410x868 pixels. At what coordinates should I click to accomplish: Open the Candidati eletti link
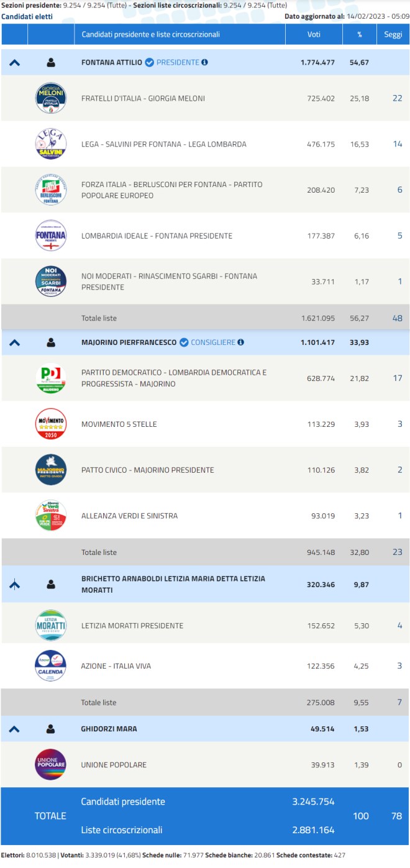tap(27, 16)
